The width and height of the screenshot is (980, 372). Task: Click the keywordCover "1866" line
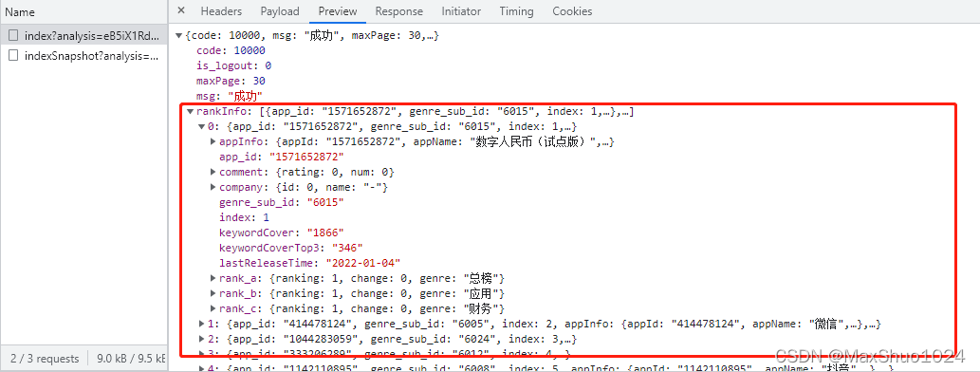281,232
